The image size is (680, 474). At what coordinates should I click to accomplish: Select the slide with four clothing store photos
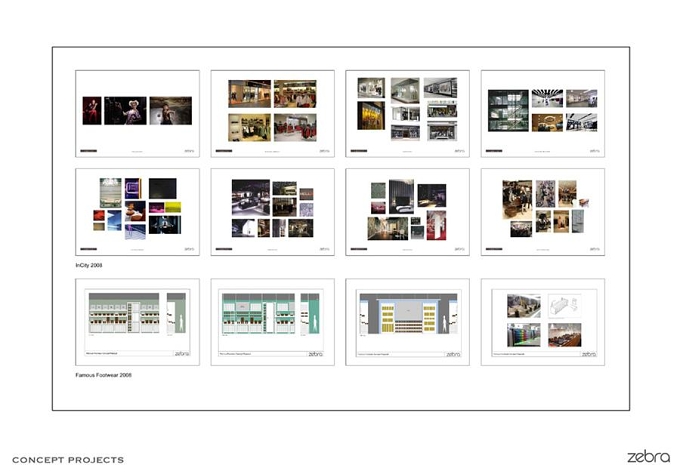(272, 114)
